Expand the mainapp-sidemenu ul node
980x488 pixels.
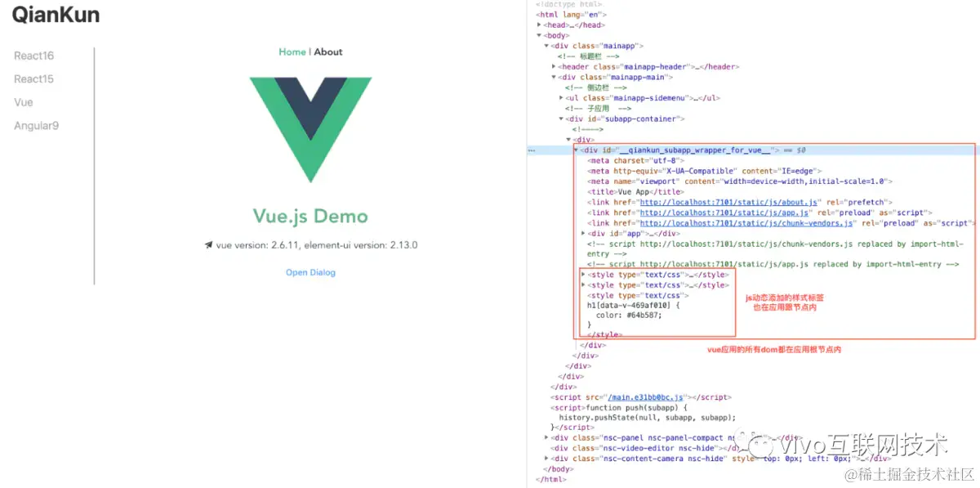562,98
